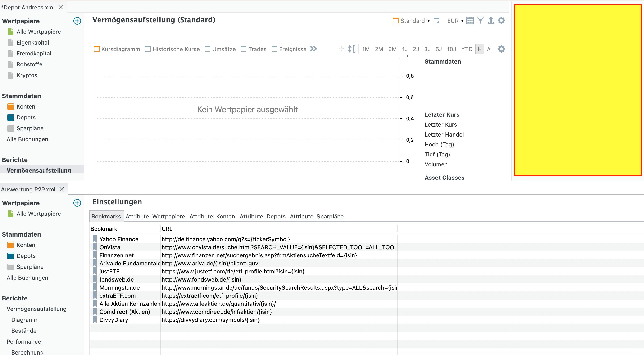The height and width of the screenshot is (355, 644).
Task: Open the filter funnel icon
Action: [480, 21]
